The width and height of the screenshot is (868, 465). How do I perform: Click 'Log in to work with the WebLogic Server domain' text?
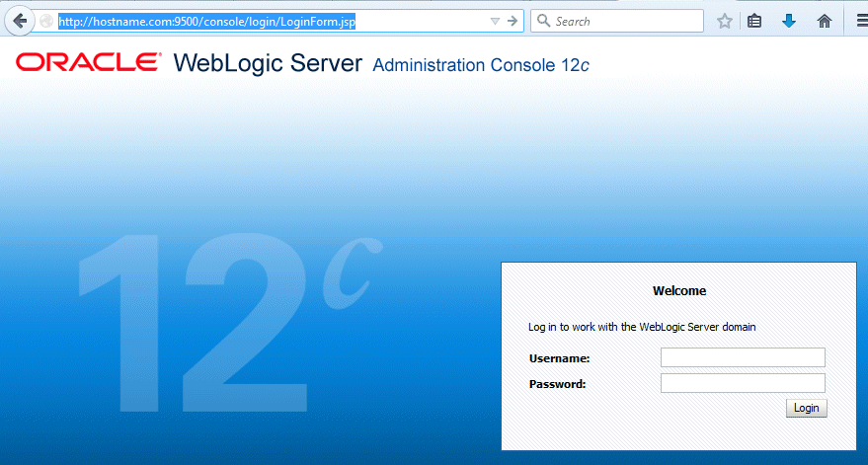point(642,327)
